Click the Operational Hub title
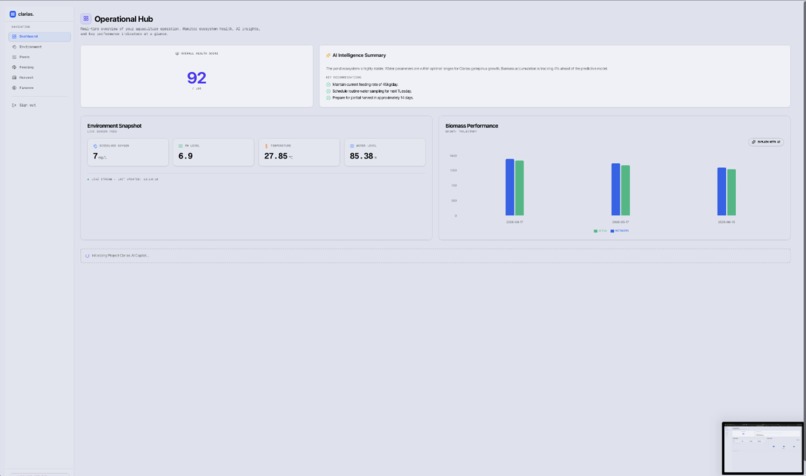 [123, 19]
